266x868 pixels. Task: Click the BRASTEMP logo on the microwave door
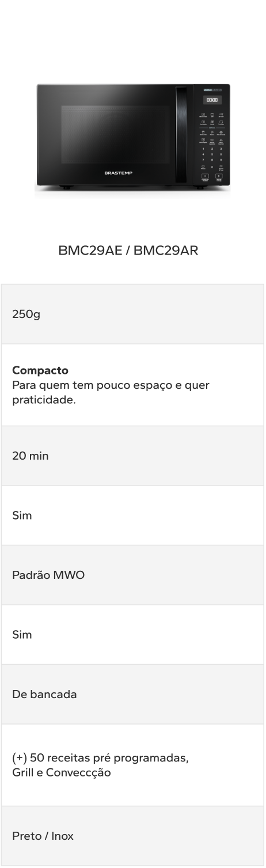pyautogui.click(x=118, y=172)
